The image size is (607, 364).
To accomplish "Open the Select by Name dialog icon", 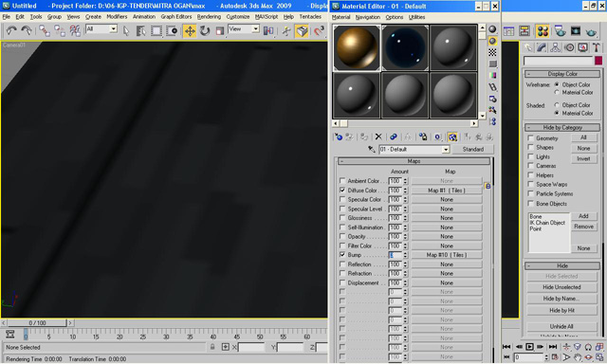I will coord(141,30).
